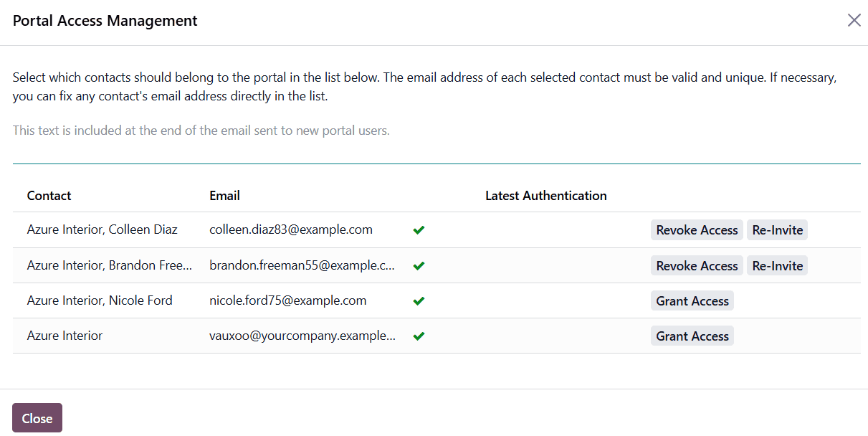
Task: Re-Invite Colleen Diaz to the portal
Action: click(x=777, y=230)
